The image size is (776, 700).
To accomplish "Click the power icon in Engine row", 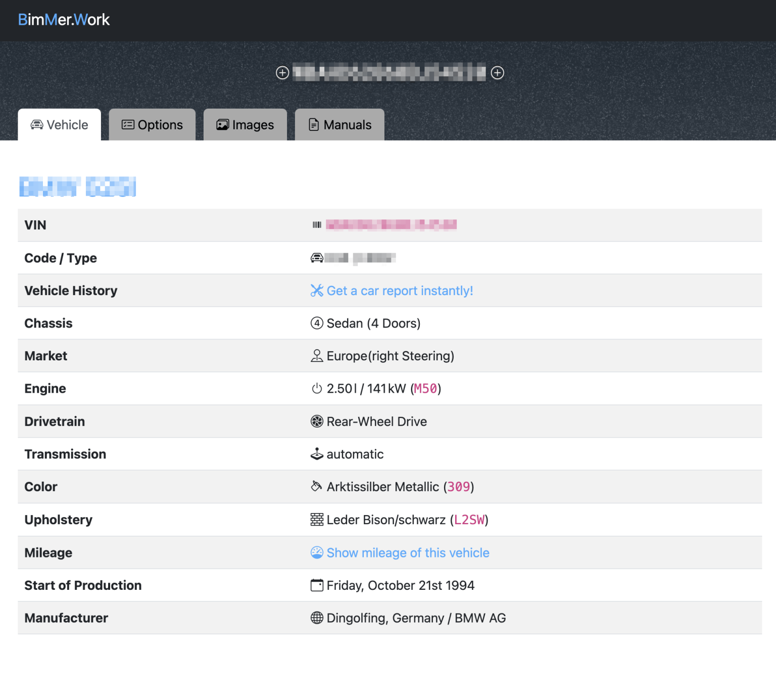I will (317, 389).
